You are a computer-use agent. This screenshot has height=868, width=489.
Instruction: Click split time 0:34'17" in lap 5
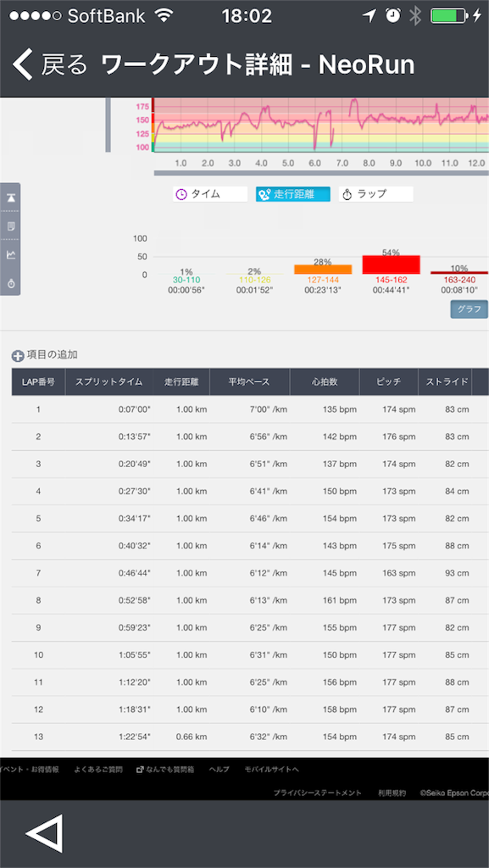(x=135, y=519)
